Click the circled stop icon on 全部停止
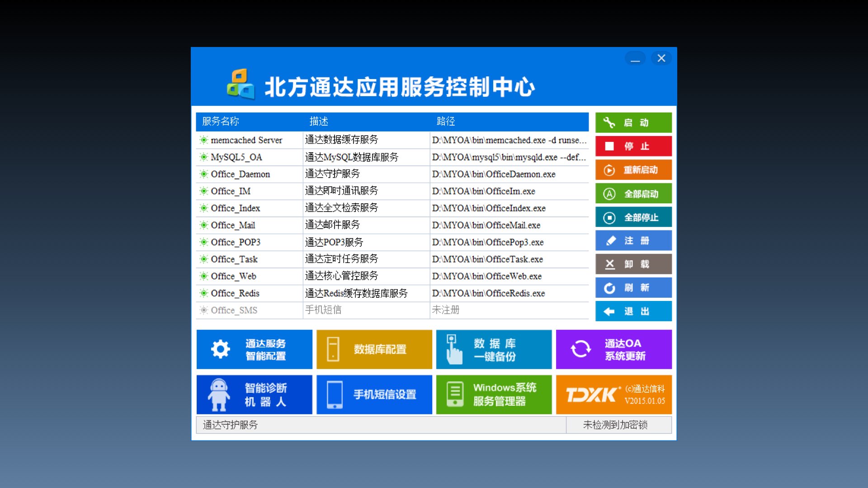The width and height of the screenshot is (868, 488). tap(609, 218)
